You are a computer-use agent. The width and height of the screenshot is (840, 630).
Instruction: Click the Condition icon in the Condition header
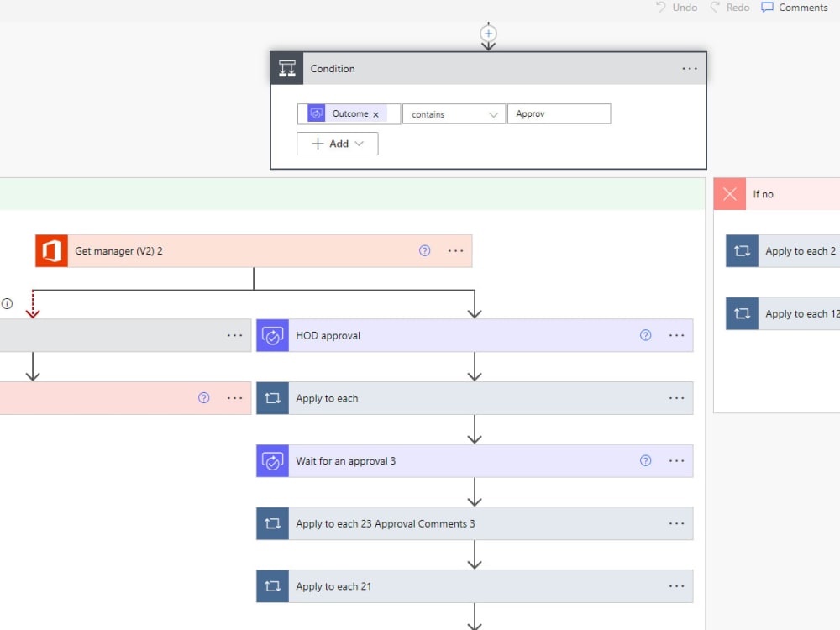(286, 68)
